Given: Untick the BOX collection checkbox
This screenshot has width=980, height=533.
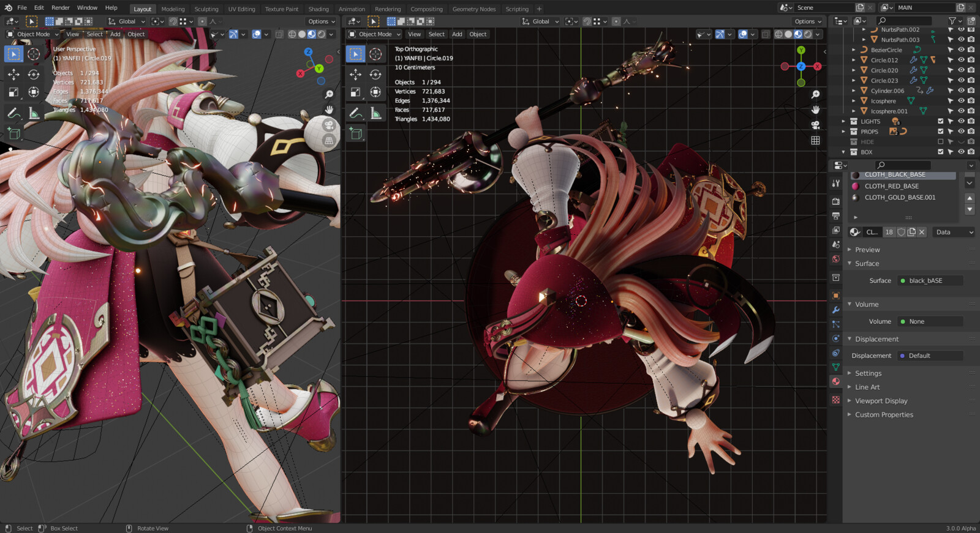Looking at the screenshot, I should point(941,152).
